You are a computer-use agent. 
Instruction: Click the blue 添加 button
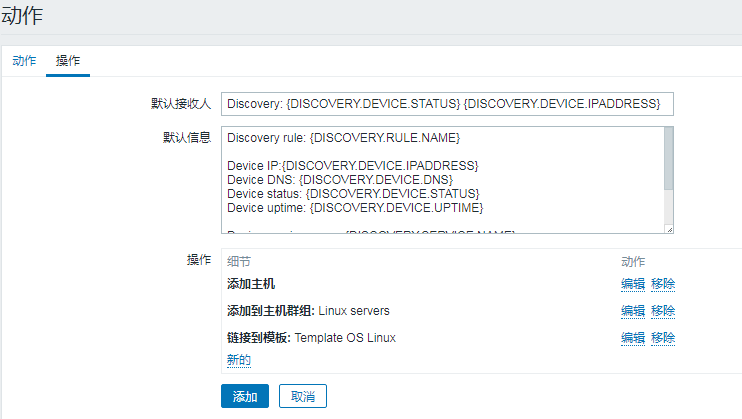point(245,396)
